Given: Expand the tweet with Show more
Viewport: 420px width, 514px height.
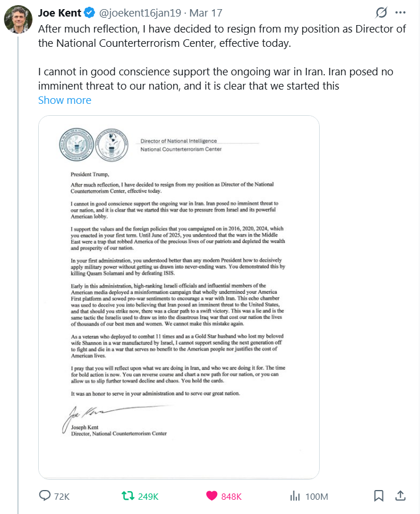Looking at the screenshot, I should [x=64, y=100].
